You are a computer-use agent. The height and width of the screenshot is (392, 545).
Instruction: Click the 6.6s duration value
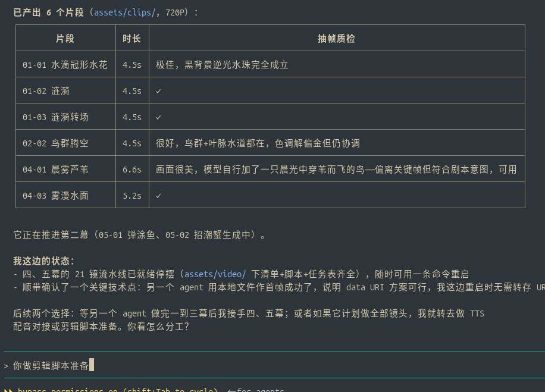[x=131, y=170]
